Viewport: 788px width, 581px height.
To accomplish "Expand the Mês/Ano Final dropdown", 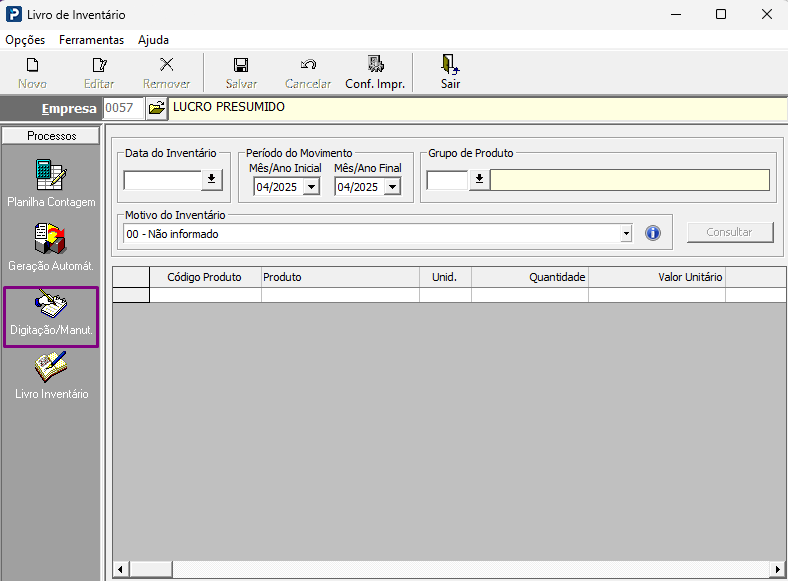I will [x=392, y=187].
